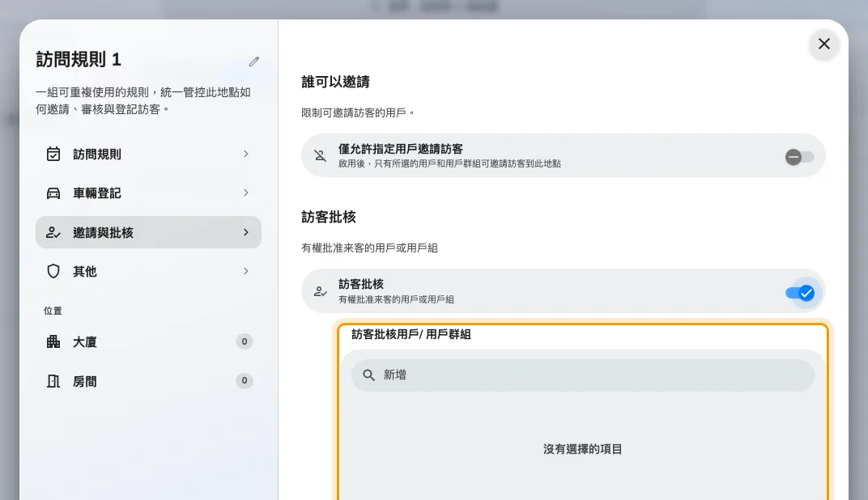This screenshot has width=868, height=500.
Task: Click the 沒有選擇的項目 empty message
Action: pyautogui.click(x=582, y=449)
